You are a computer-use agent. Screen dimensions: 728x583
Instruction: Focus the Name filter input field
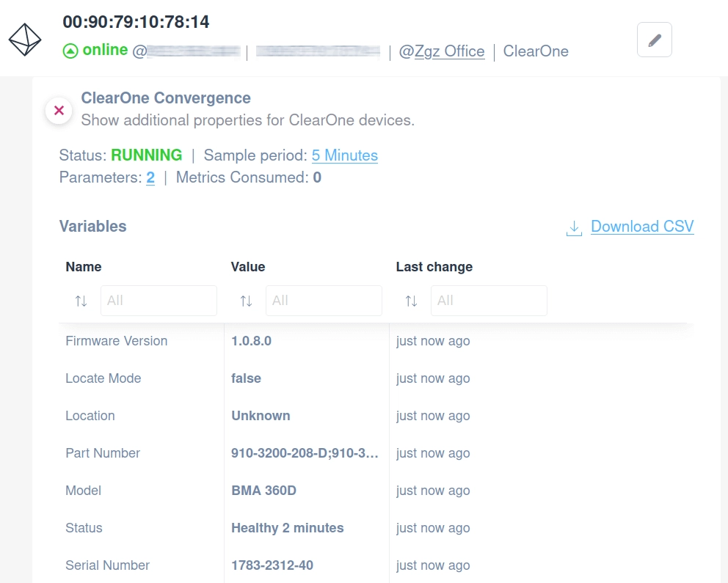click(159, 301)
